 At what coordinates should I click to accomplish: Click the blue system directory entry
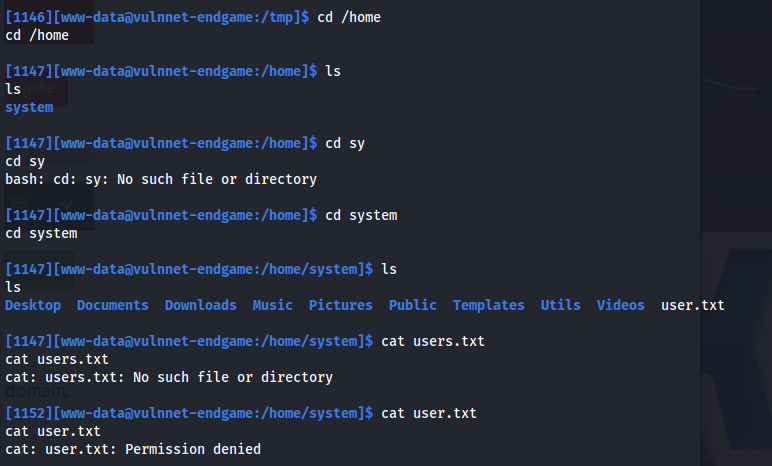click(29, 107)
